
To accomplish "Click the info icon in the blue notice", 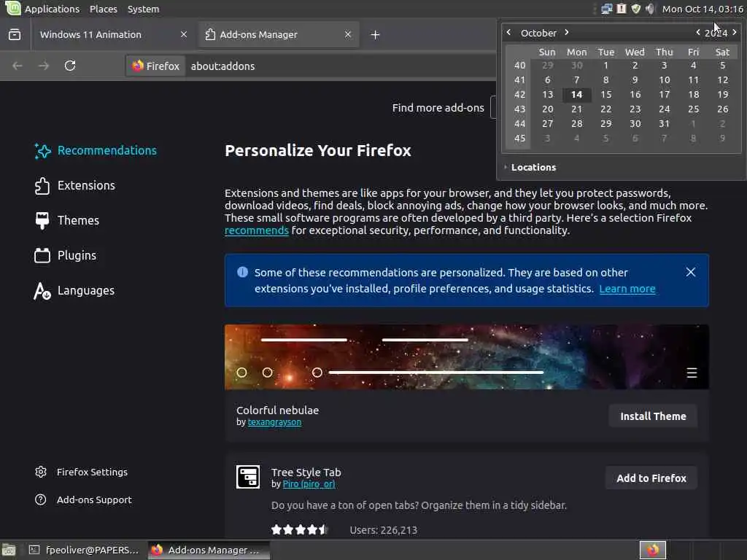I will 242,273.
